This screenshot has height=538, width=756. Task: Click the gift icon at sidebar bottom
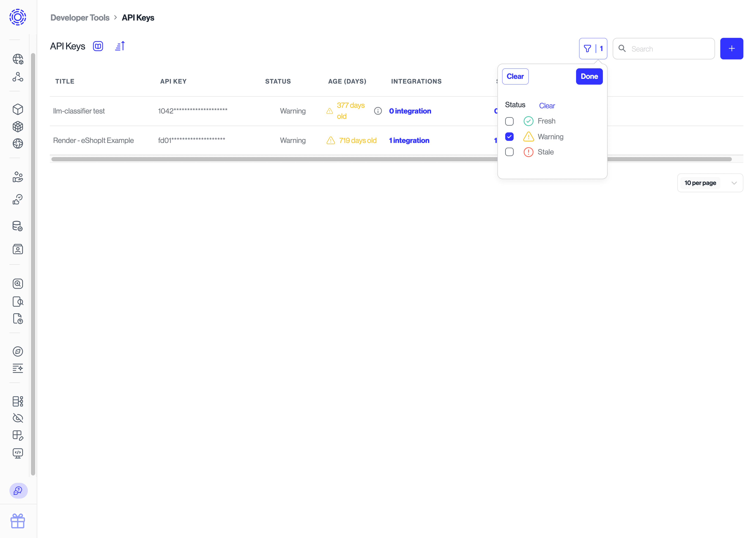18,521
